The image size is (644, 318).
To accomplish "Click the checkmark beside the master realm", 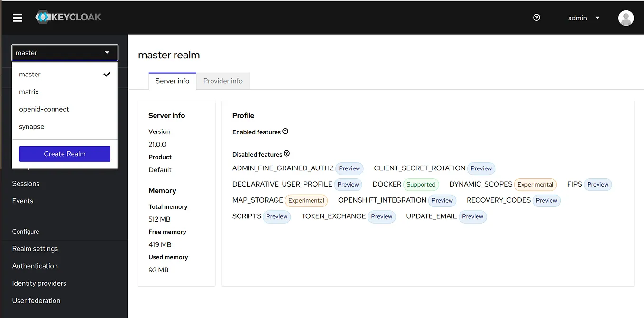I will [107, 74].
